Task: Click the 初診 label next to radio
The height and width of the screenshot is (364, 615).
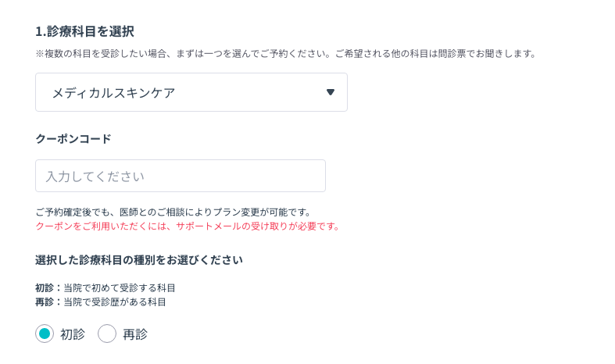Action: click(73, 334)
